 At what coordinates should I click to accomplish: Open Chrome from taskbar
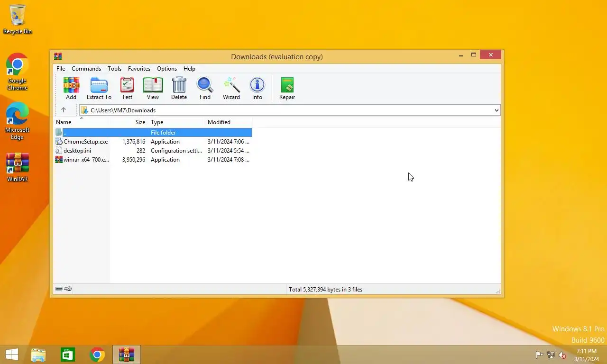pyautogui.click(x=97, y=355)
